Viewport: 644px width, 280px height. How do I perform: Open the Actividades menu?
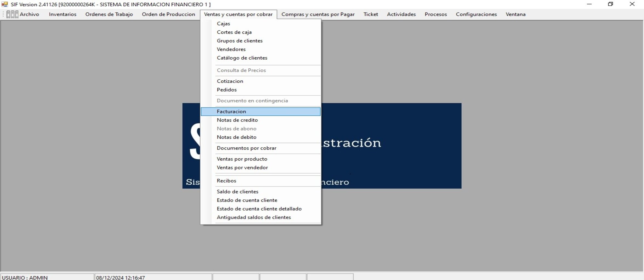pos(401,14)
